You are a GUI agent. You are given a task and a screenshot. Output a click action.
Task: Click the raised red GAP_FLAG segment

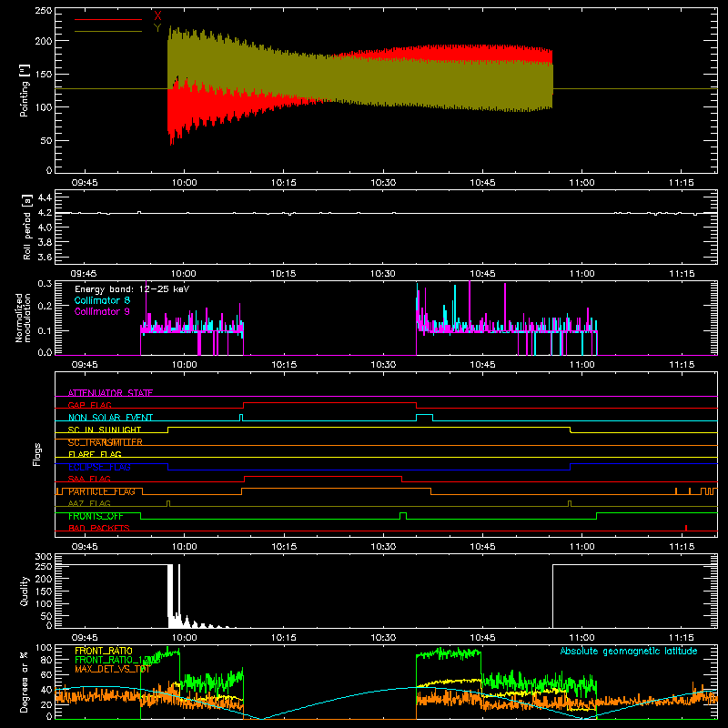coord(329,403)
